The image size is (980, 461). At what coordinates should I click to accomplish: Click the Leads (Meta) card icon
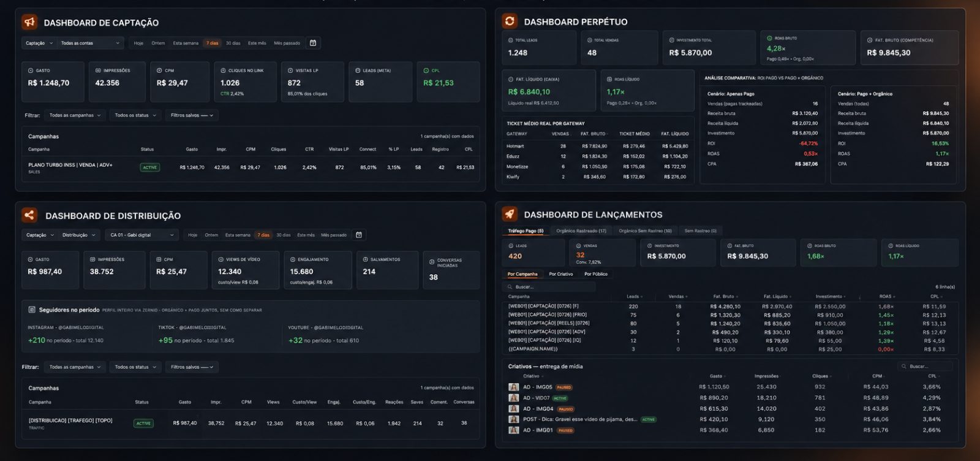click(358, 70)
